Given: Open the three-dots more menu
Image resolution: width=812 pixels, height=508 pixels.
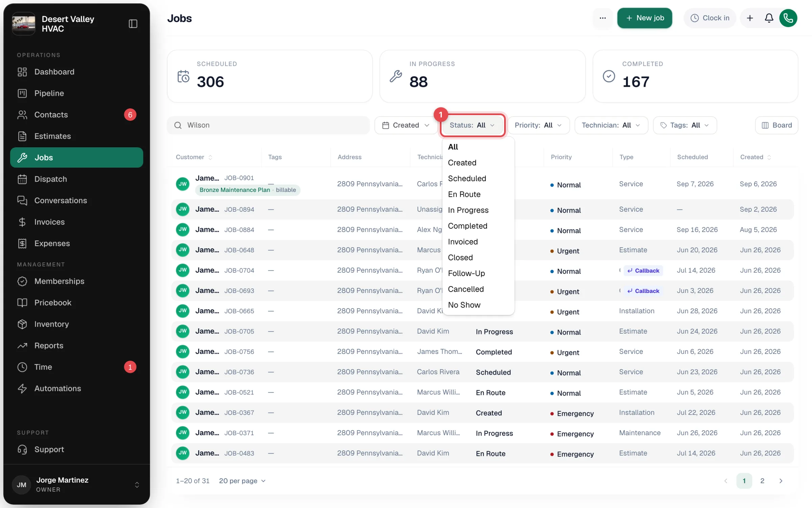Looking at the screenshot, I should tap(603, 18).
